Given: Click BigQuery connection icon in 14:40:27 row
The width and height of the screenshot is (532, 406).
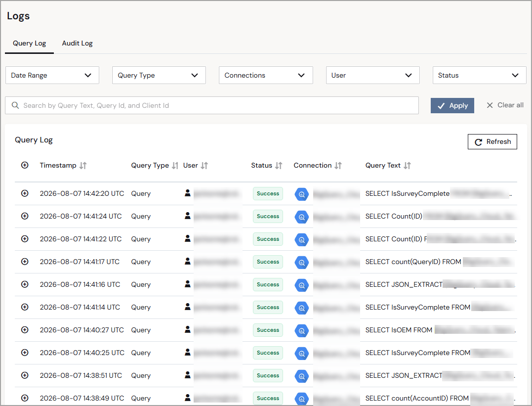Looking at the screenshot, I should 302,331.
